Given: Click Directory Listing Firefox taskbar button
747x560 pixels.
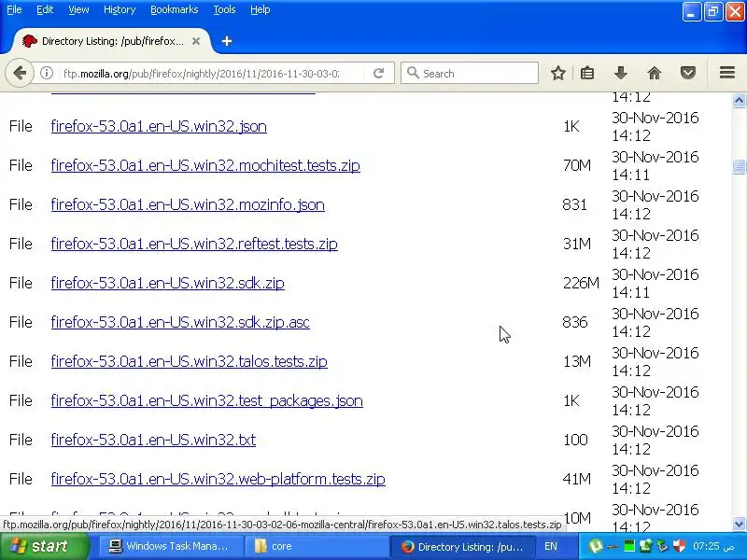Looking at the screenshot, I should [x=462, y=546].
